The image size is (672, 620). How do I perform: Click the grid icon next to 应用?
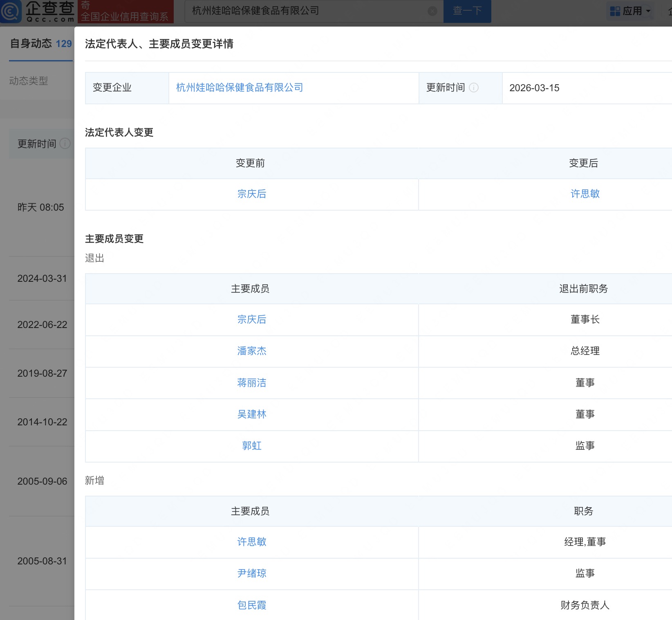(615, 11)
